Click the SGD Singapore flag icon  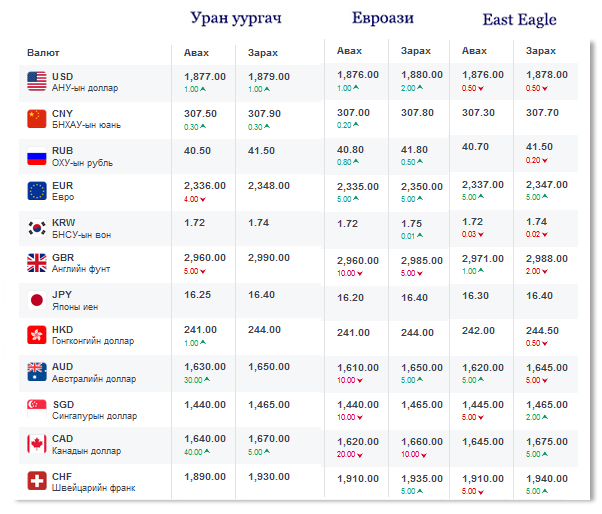[x=37, y=408]
